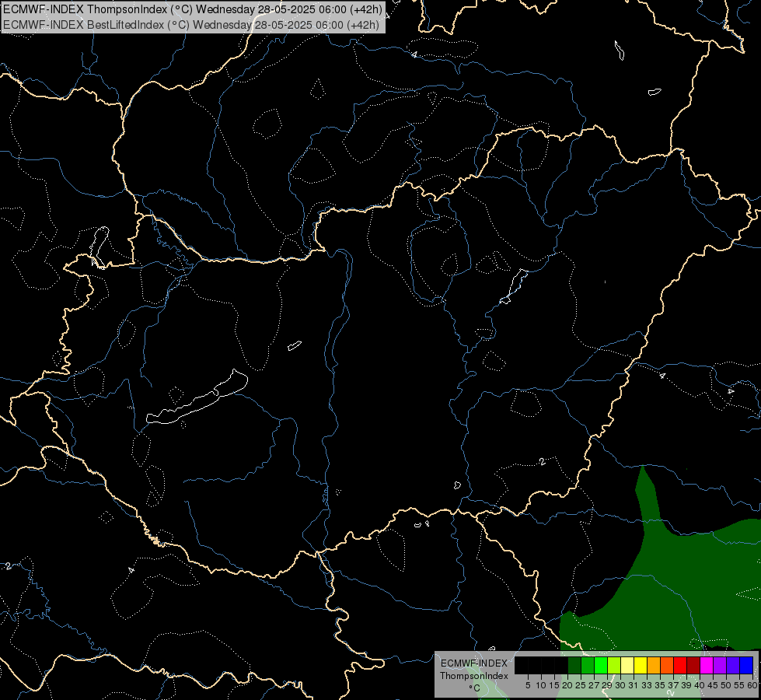Viewport: 761px width, 700px height.
Task: Select the purple 45-50 legend swatch
Action: tap(720, 665)
